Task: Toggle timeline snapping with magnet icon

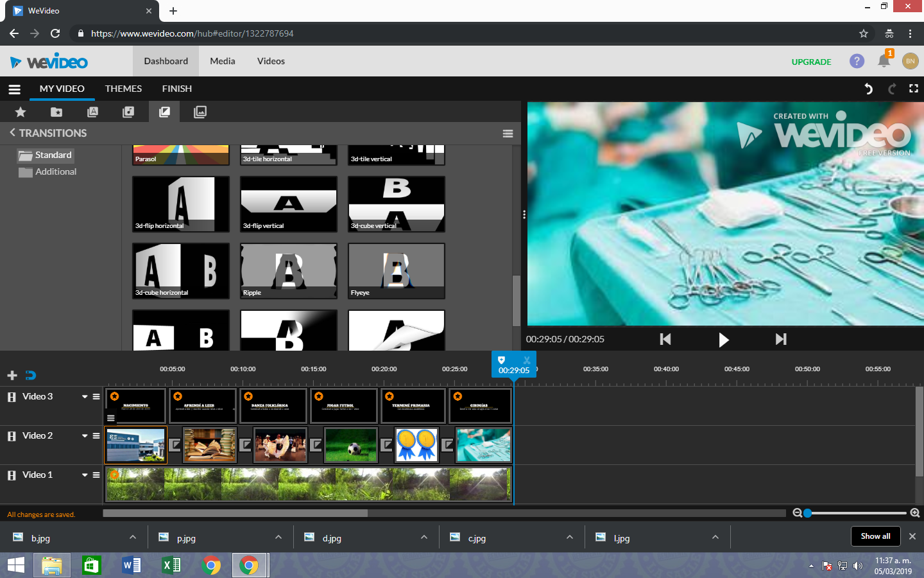Action: click(x=31, y=375)
